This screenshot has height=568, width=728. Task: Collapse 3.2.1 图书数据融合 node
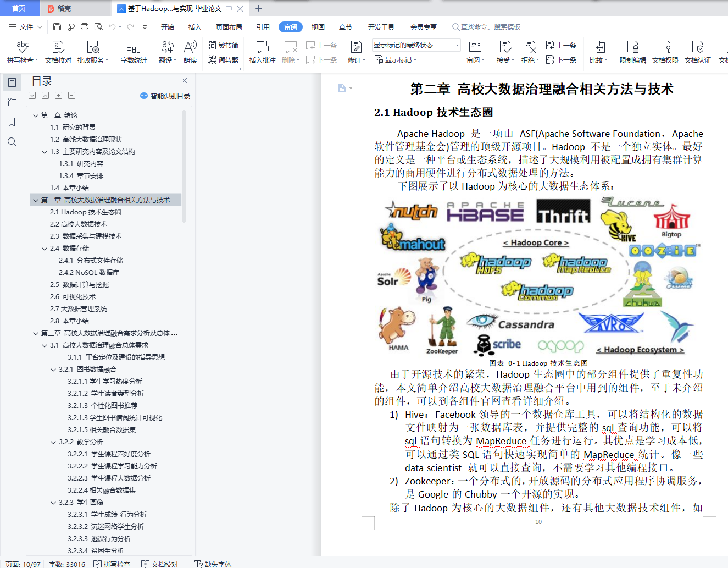click(53, 370)
